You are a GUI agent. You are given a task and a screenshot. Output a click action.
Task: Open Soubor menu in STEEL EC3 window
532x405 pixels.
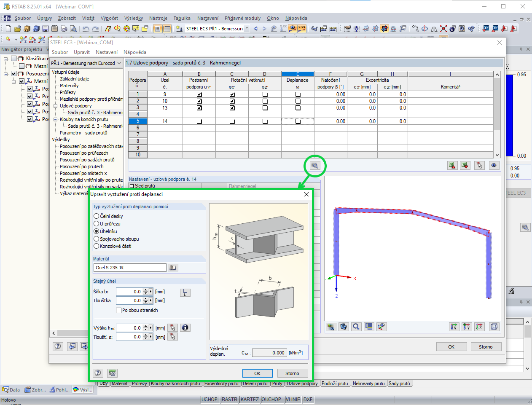[60, 52]
